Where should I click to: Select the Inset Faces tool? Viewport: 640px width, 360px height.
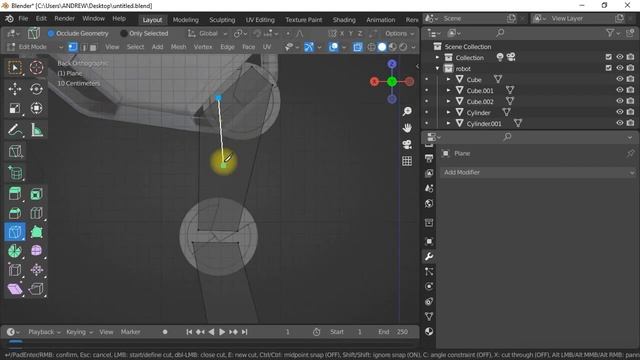coord(36,193)
